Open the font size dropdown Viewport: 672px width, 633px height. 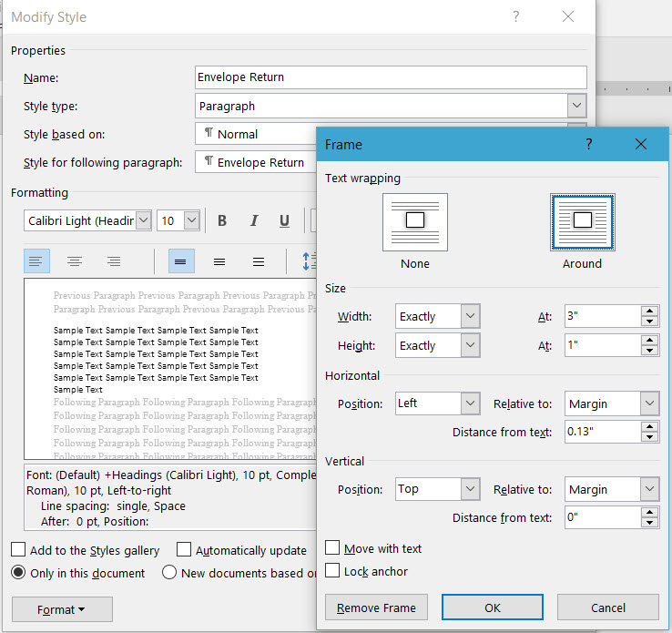tap(191, 220)
